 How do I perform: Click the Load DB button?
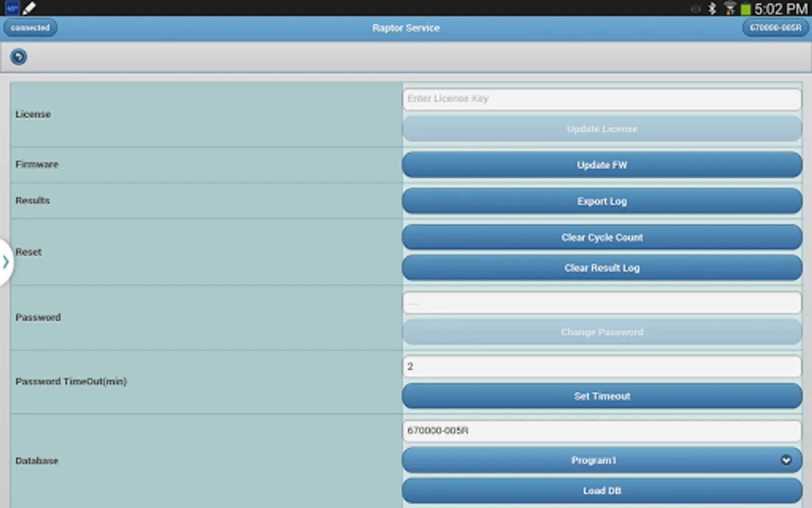click(602, 491)
